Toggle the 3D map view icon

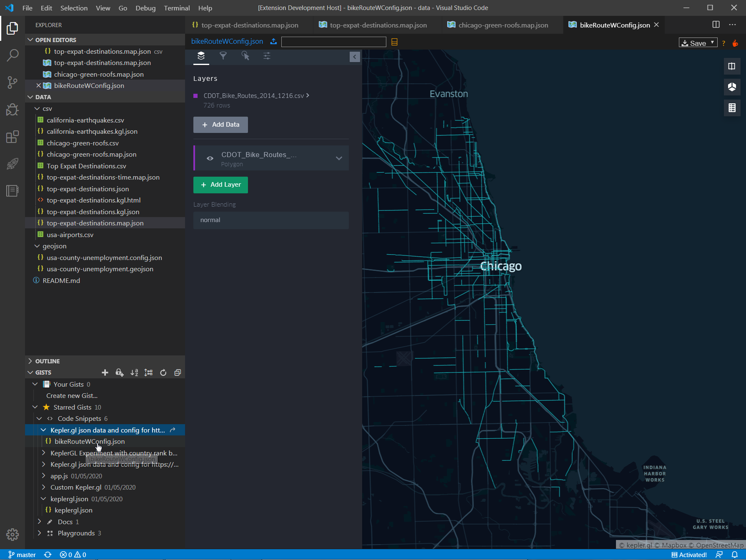tap(732, 87)
